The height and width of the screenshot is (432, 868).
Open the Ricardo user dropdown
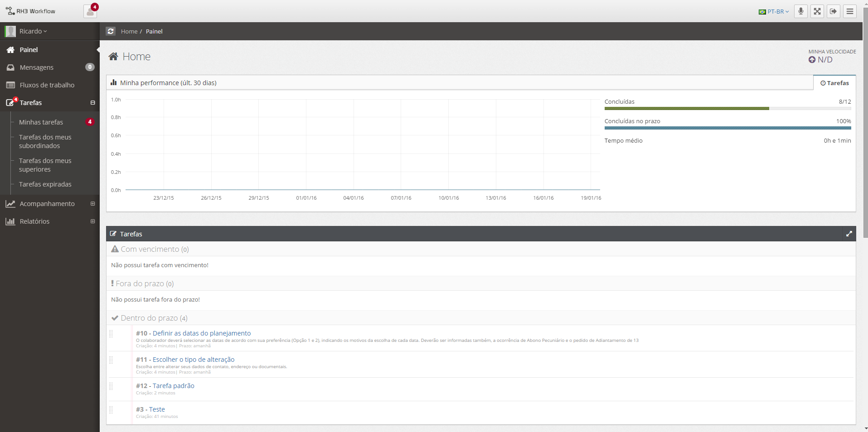[33, 31]
